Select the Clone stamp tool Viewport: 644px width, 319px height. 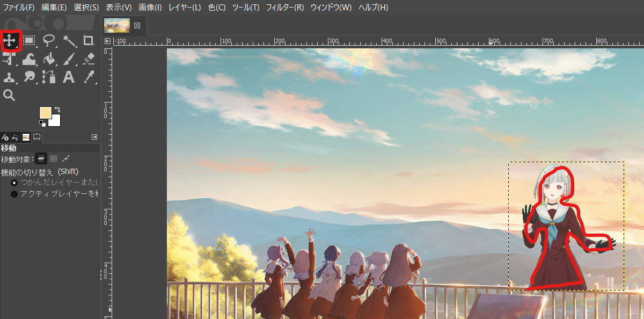(x=10, y=77)
